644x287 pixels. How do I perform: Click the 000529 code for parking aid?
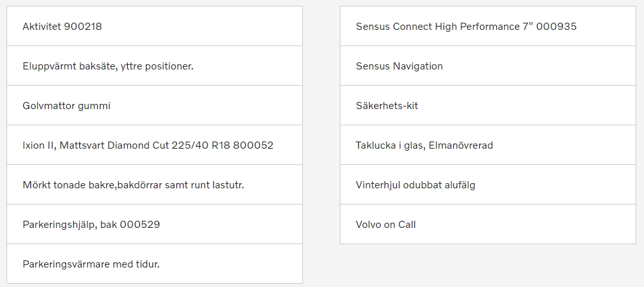coord(139,225)
